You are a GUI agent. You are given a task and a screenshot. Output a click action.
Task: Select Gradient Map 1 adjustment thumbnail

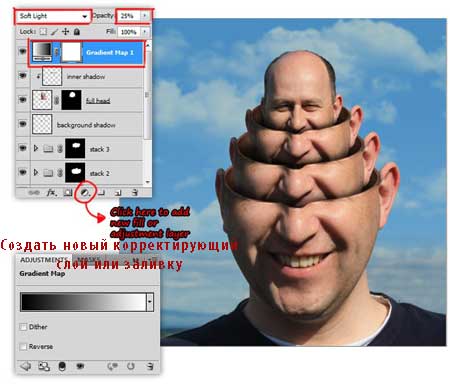[42, 52]
